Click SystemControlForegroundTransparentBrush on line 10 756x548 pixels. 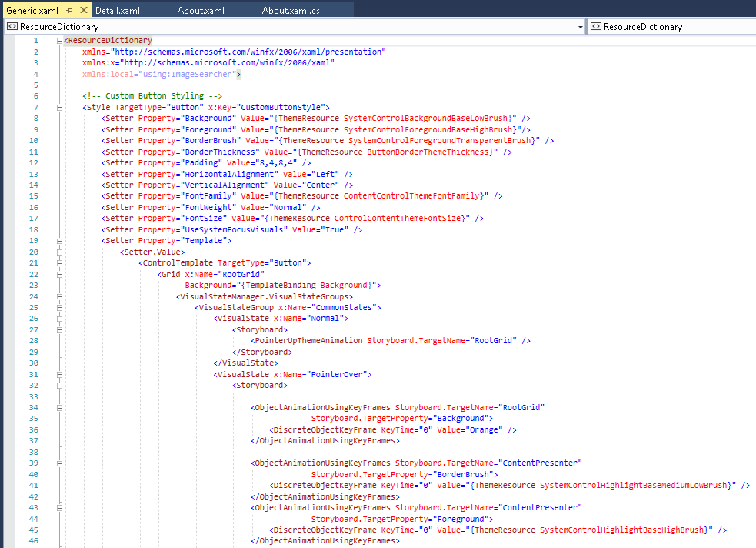coord(439,140)
